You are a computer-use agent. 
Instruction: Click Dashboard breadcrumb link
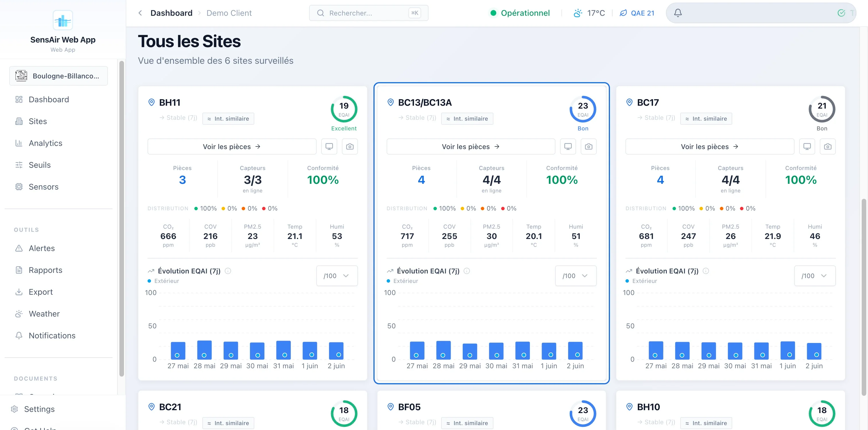pyautogui.click(x=171, y=13)
